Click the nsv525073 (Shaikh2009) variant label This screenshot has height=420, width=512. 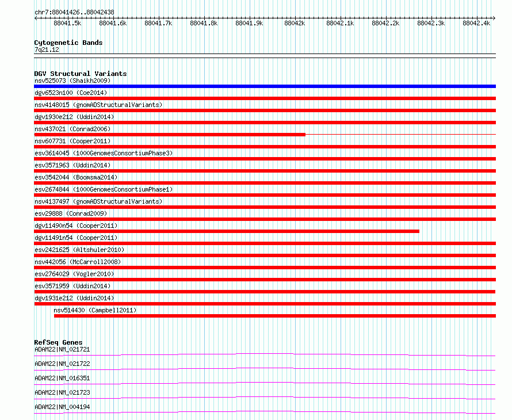coord(72,81)
